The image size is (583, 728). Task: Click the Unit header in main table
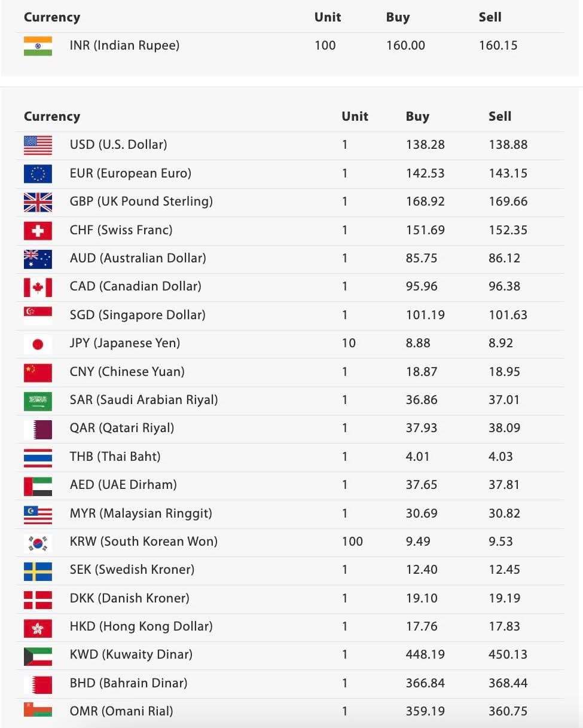coord(355,117)
